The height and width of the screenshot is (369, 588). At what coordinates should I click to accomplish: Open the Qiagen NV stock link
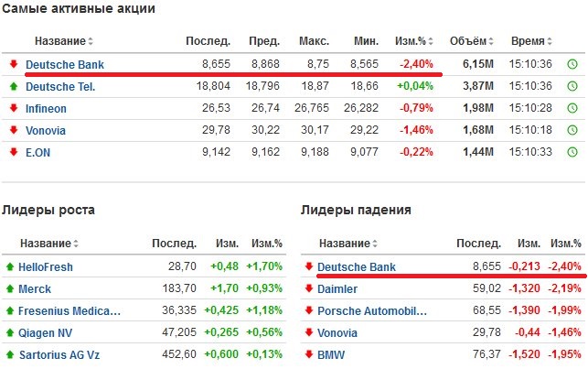point(45,333)
